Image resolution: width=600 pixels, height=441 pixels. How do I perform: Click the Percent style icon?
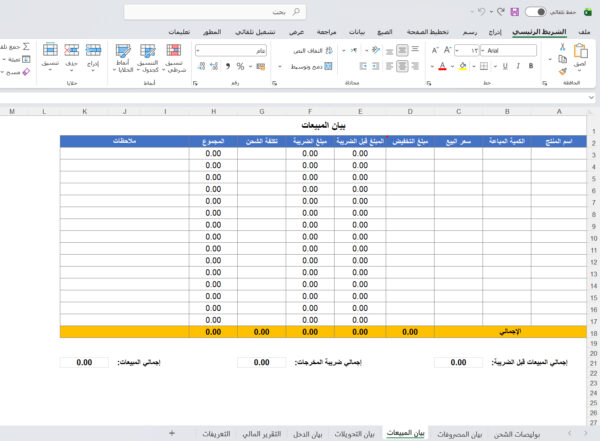tap(240, 67)
